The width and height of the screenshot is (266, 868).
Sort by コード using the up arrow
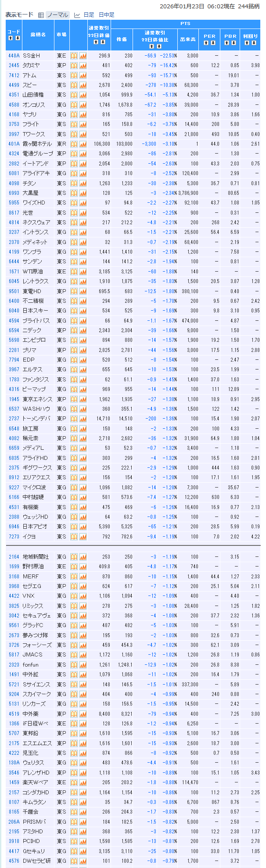[x=11, y=38]
